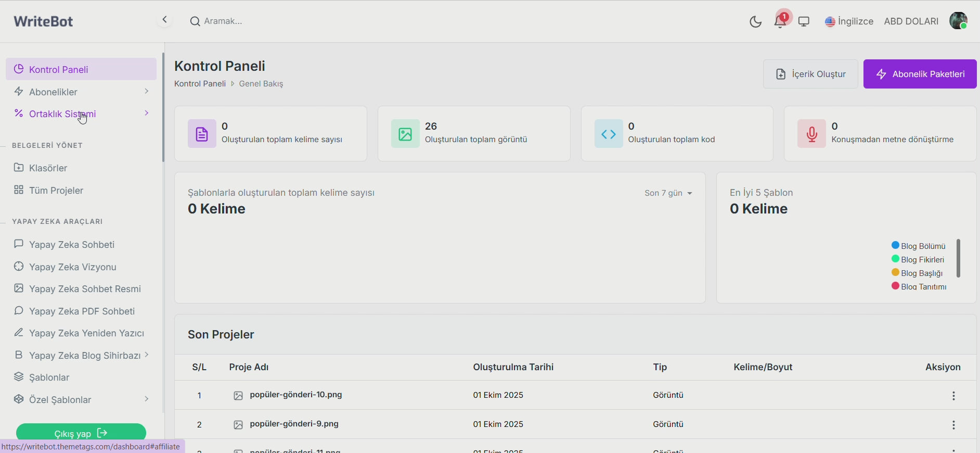Open actions menu for popüler-gönderi-10.png

(953, 396)
